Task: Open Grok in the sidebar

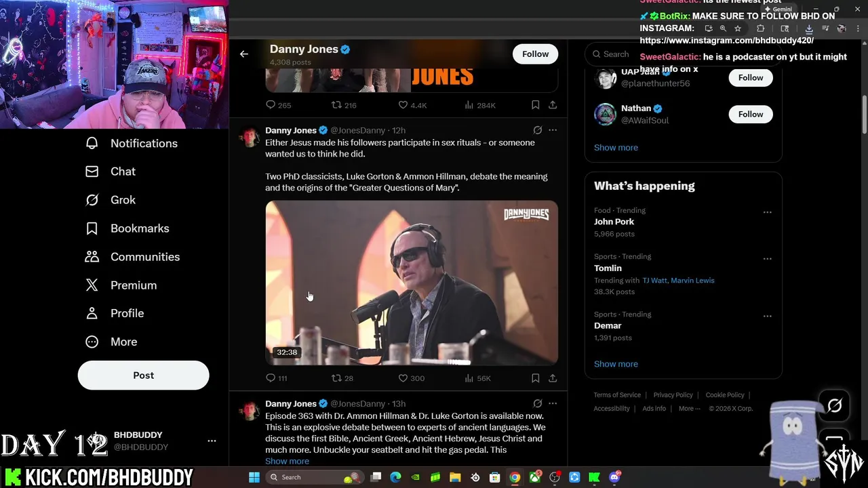Action: coord(111,200)
